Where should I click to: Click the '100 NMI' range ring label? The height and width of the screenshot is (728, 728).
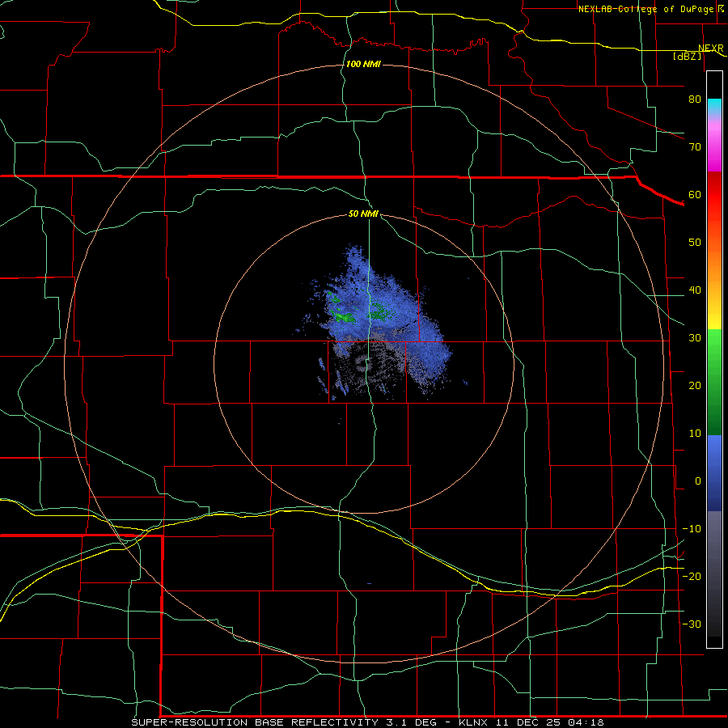[363, 64]
